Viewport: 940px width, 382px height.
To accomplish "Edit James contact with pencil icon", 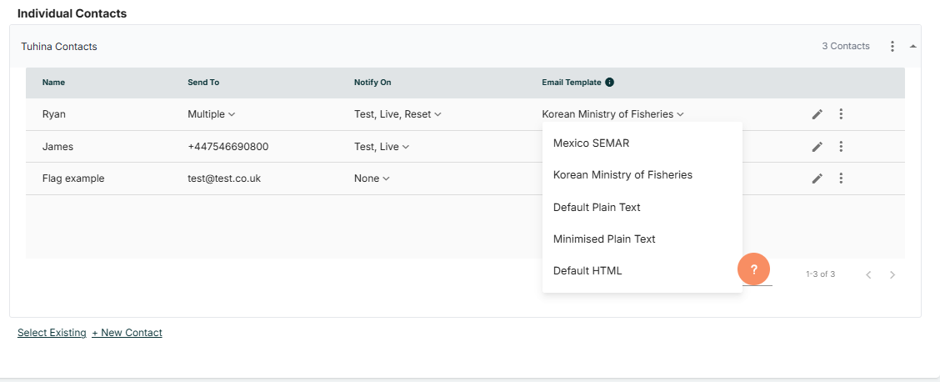I will click(817, 146).
